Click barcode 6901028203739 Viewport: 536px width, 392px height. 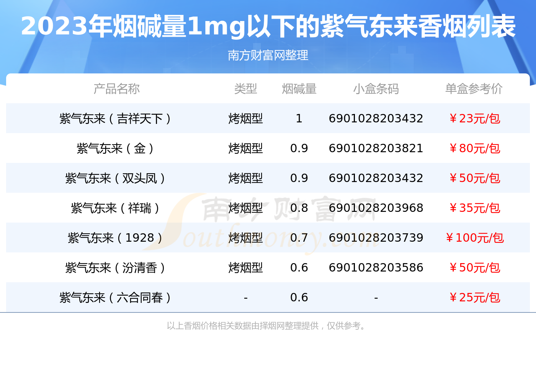tap(376, 238)
